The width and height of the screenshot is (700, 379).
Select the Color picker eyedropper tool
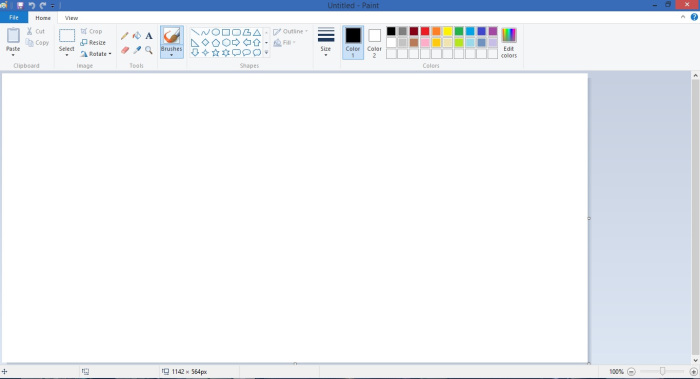pos(137,50)
